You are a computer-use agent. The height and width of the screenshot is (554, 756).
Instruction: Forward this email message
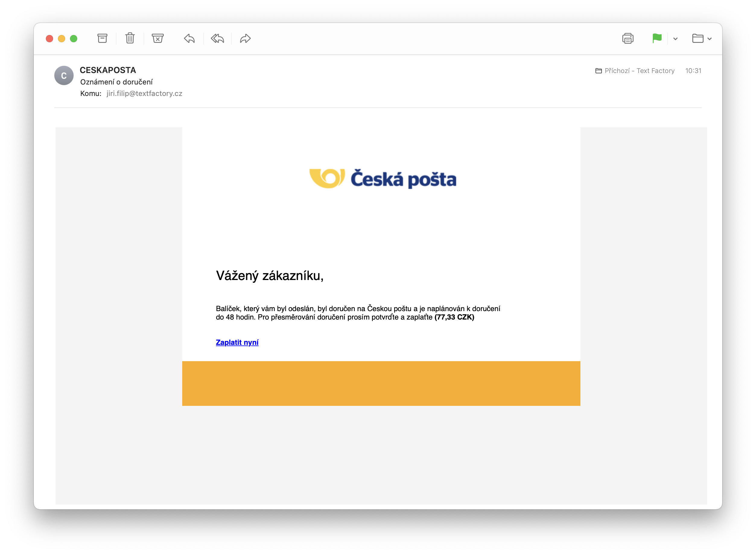point(245,39)
